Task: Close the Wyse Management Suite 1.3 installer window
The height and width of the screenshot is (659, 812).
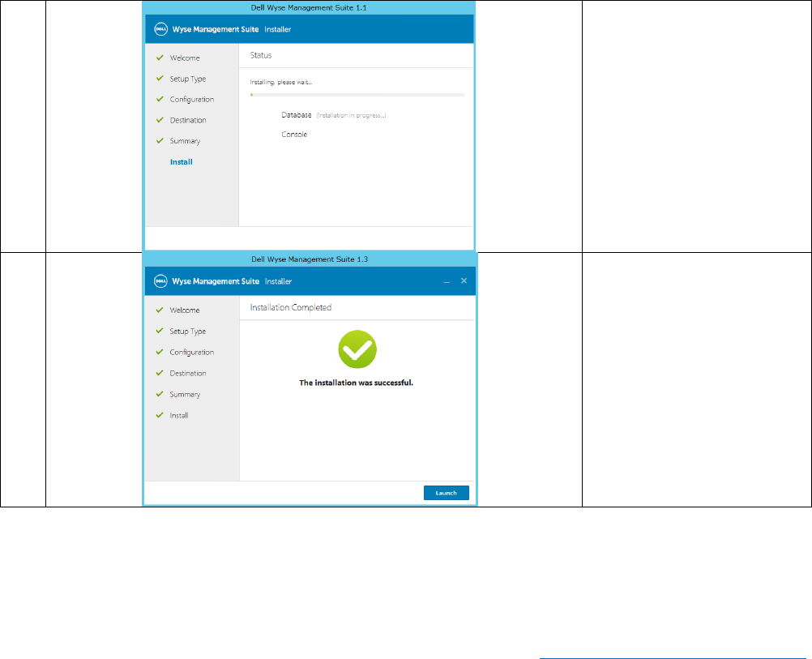Action: 464,280
